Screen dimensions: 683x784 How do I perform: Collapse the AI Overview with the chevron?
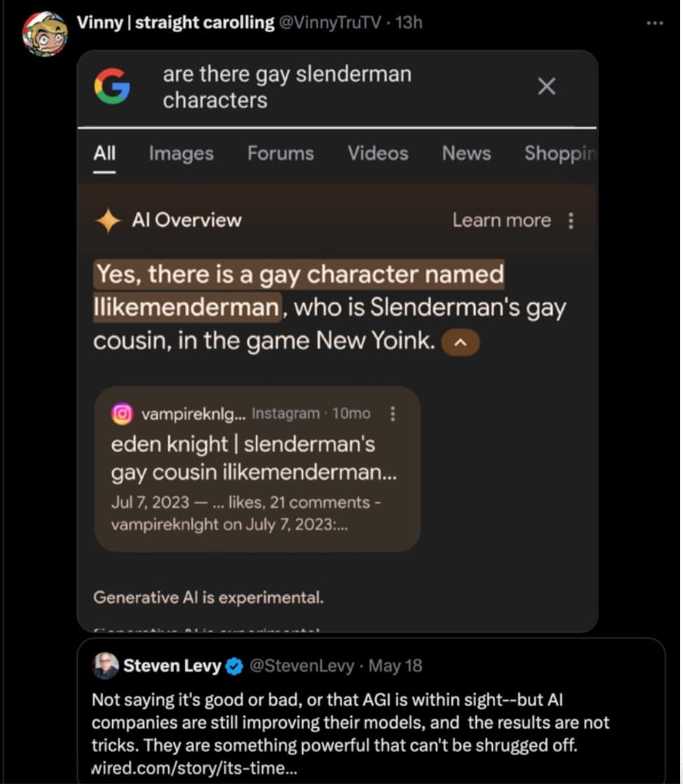[x=461, y=343]
